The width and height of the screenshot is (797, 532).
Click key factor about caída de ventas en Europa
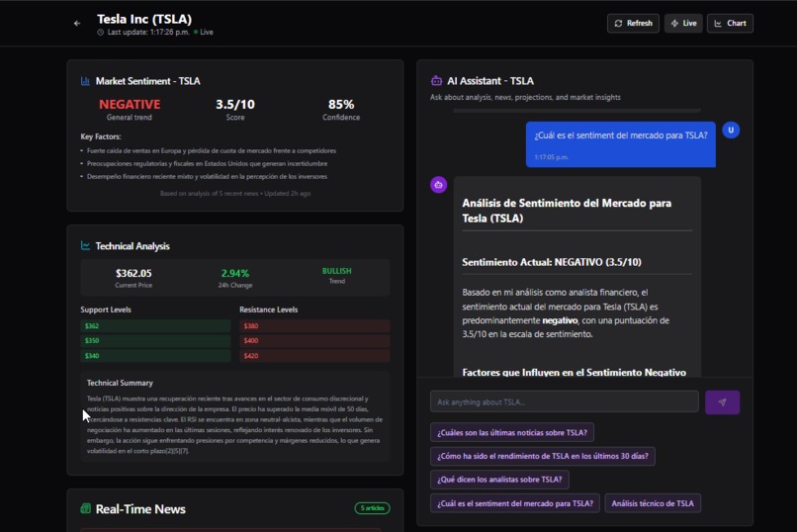(212, 151)
